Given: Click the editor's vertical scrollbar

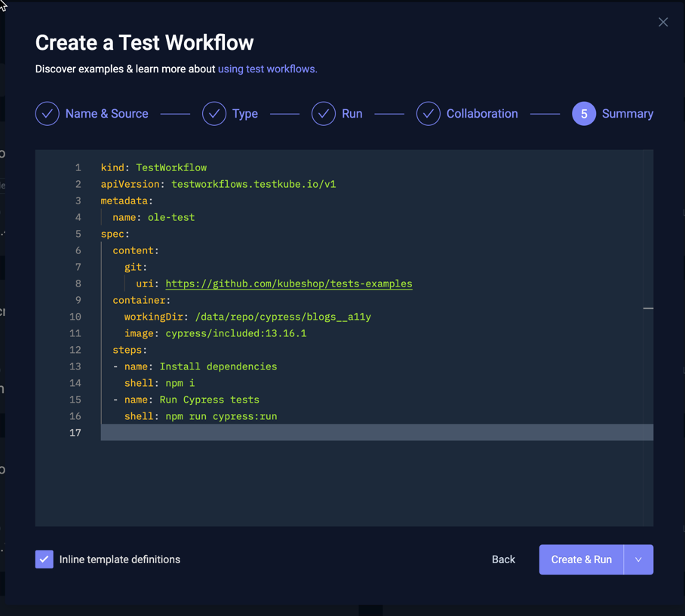Looking at the screenshot, I should click(x=649, y=309).
